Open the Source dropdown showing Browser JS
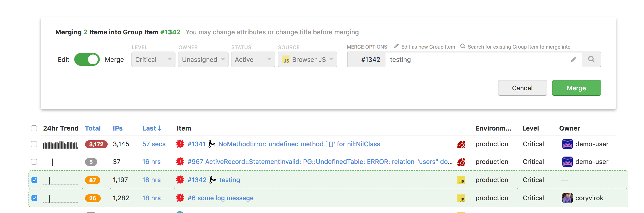 click(307, 59)
